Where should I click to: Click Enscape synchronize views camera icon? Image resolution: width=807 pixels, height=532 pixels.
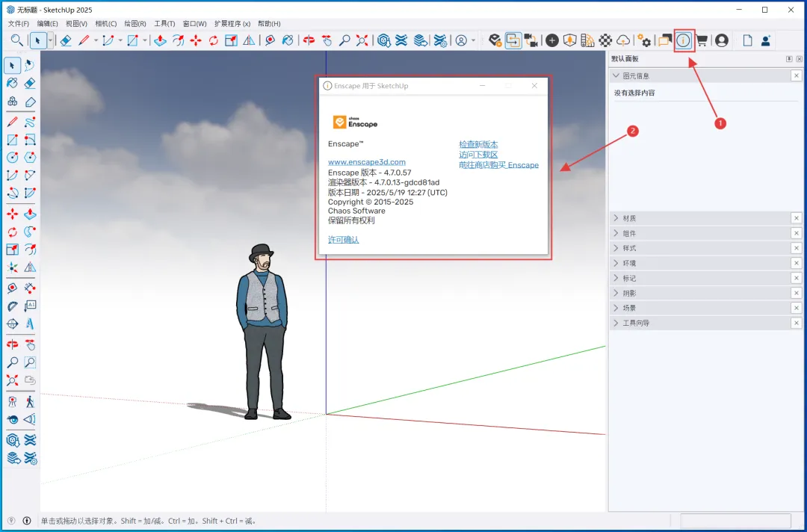tap(531, 40)
